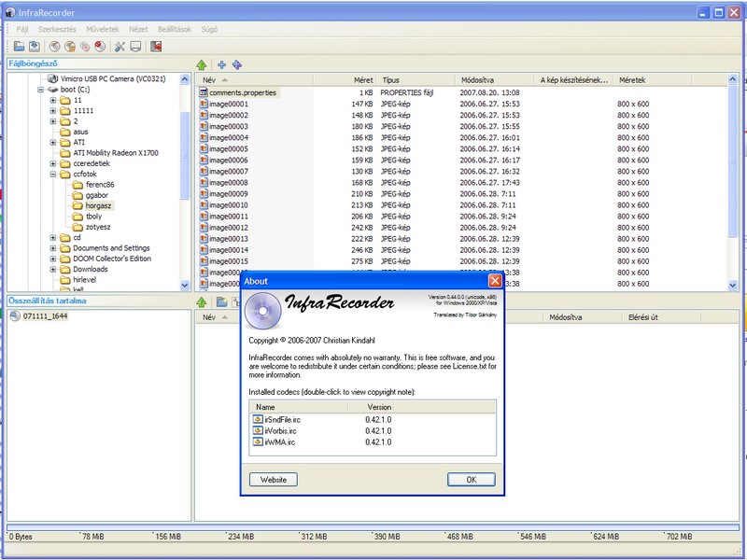747x560 pixels.
Task: Open the Fájl menu
Action: pos(22,29)
